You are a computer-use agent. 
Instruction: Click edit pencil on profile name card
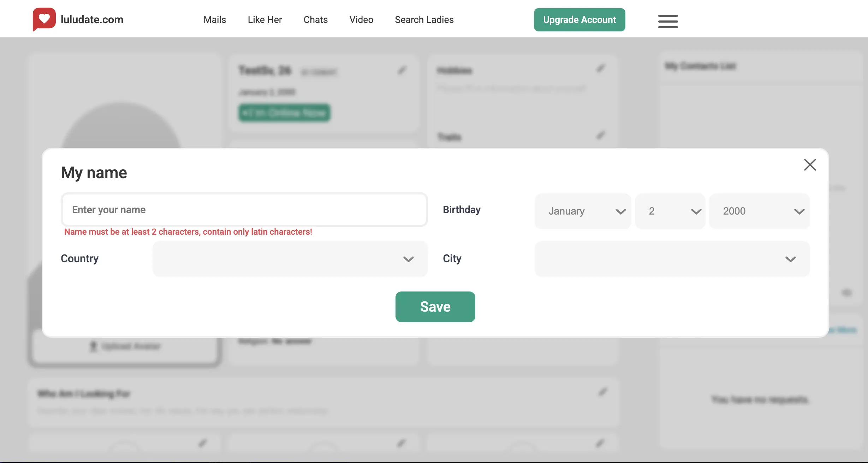pyautogui.click(x=402, y=71)
